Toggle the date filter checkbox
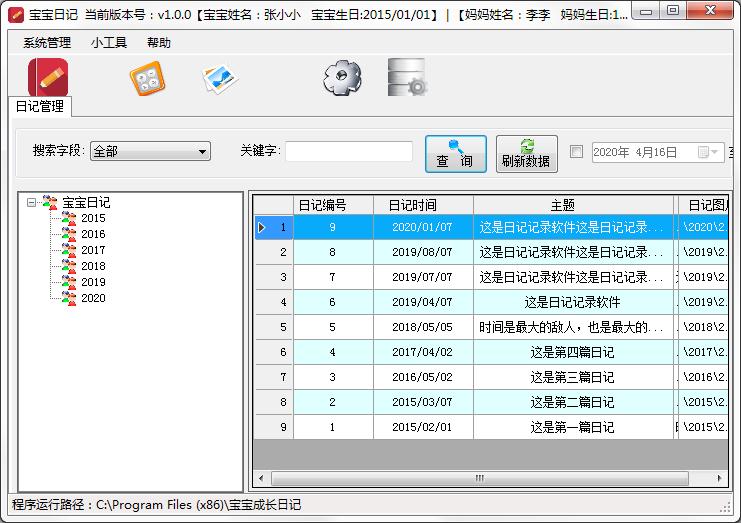This screenshot has width=741, height=523. [576, 152]
